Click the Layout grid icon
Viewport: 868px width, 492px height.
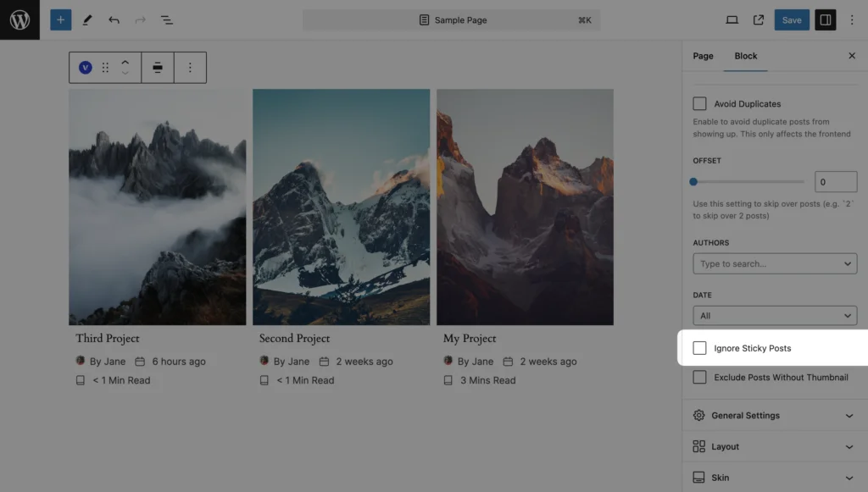pyautogui.click(x=698, y=446)
